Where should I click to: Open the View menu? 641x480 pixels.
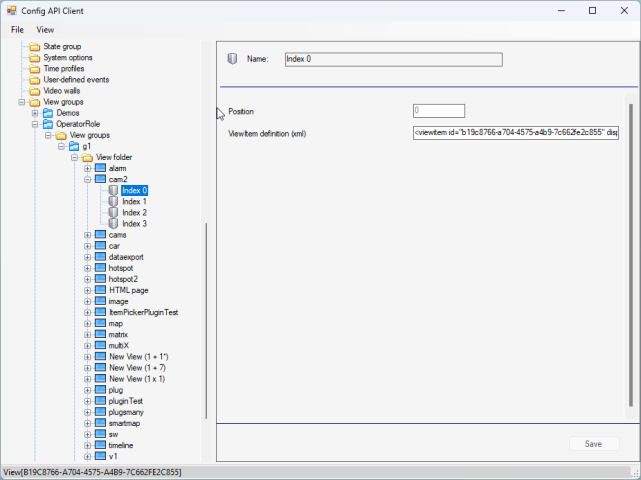[45, 30]
